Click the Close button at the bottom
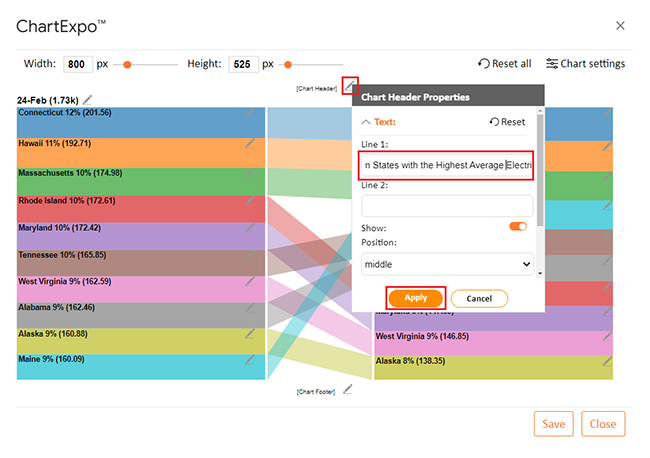650x458 pixels. 603,424
